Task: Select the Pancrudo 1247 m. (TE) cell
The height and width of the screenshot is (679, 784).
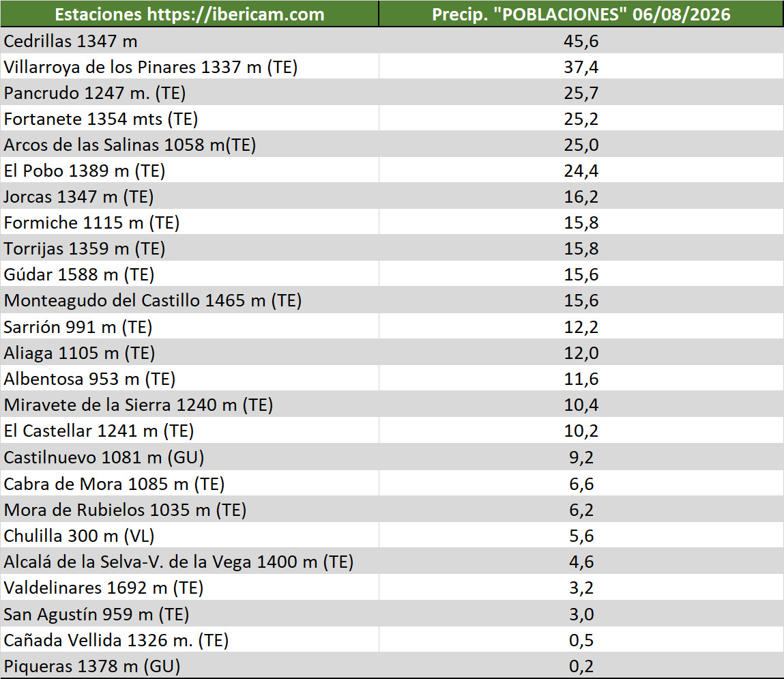Action: pyautogui.click(x=190, y=93)
